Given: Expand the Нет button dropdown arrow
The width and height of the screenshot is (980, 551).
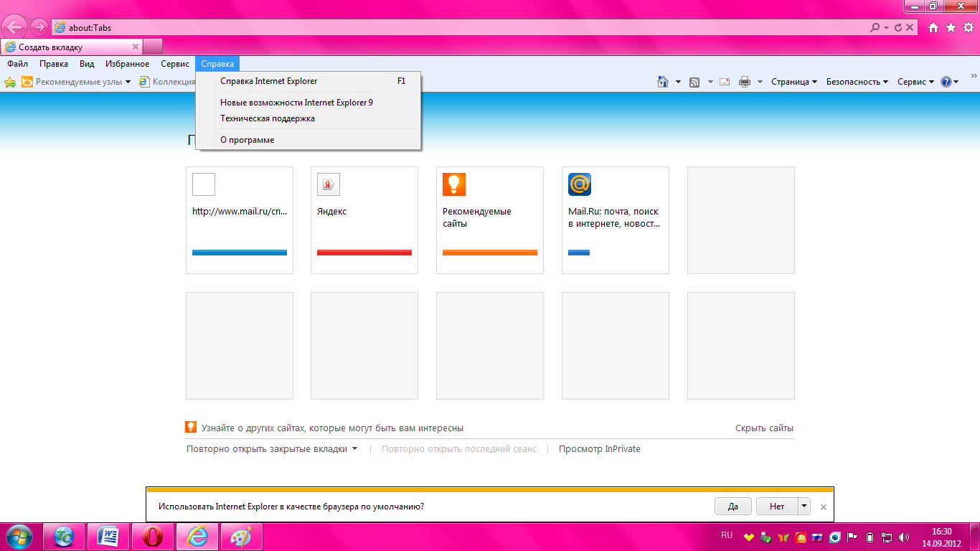Looking at the screenshot, I should [x=804, y=506].
